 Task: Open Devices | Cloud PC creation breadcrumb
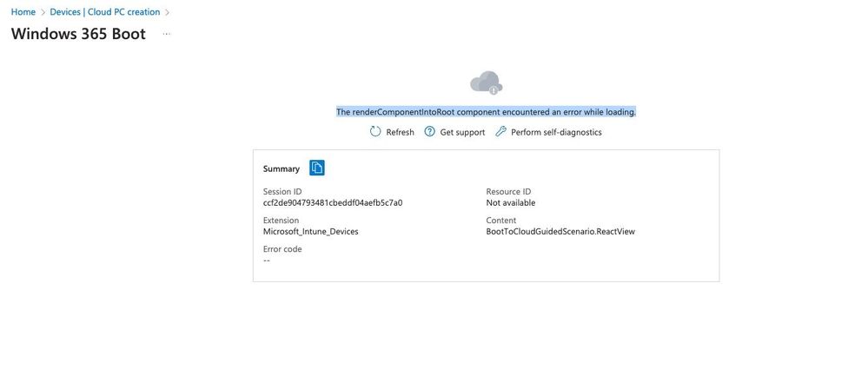104,11
